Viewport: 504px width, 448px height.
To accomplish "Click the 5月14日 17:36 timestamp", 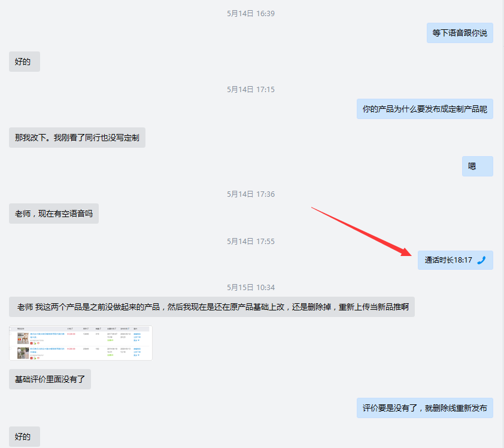I will click(x=251, y=194).
